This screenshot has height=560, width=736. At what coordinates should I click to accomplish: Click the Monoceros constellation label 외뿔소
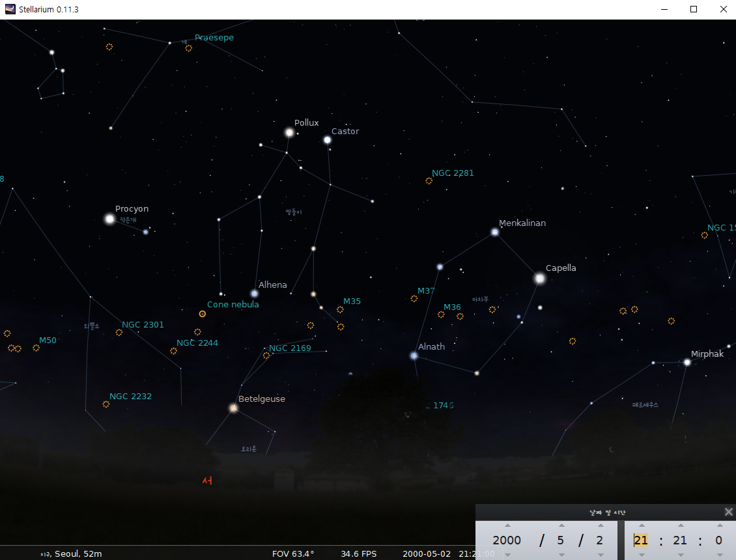(x=92, y=326)
